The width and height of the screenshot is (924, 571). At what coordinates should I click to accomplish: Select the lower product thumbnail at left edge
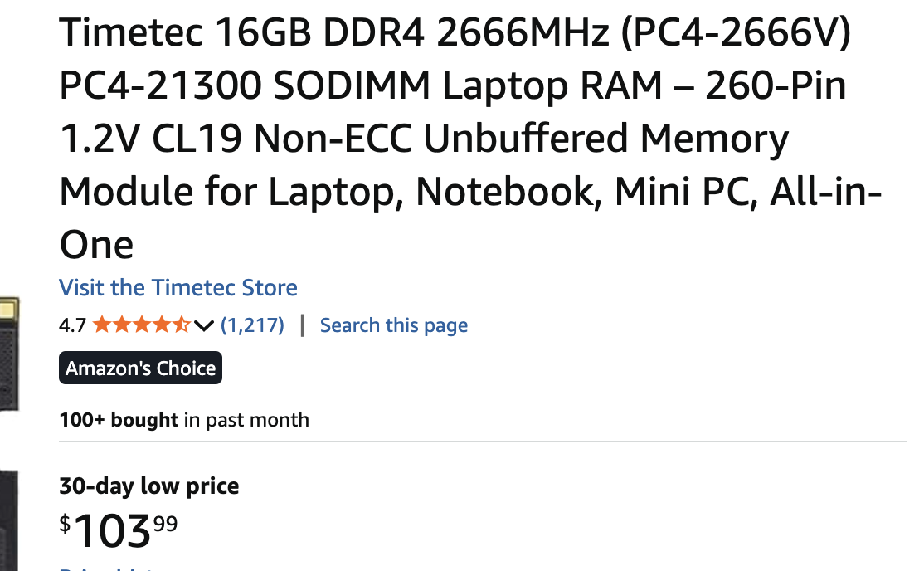point(9,519)
